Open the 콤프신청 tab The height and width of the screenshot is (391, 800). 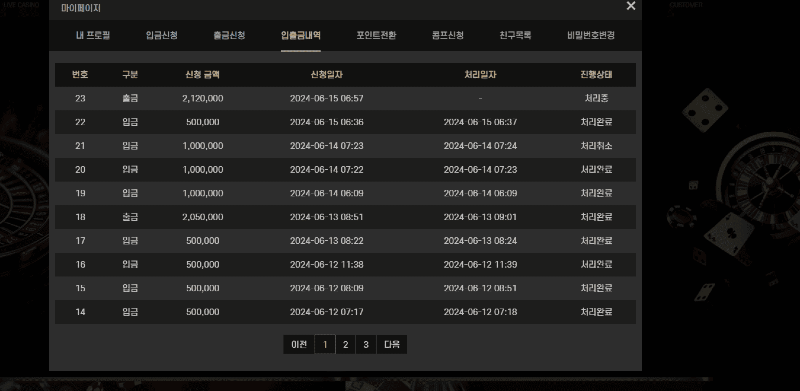447,35
